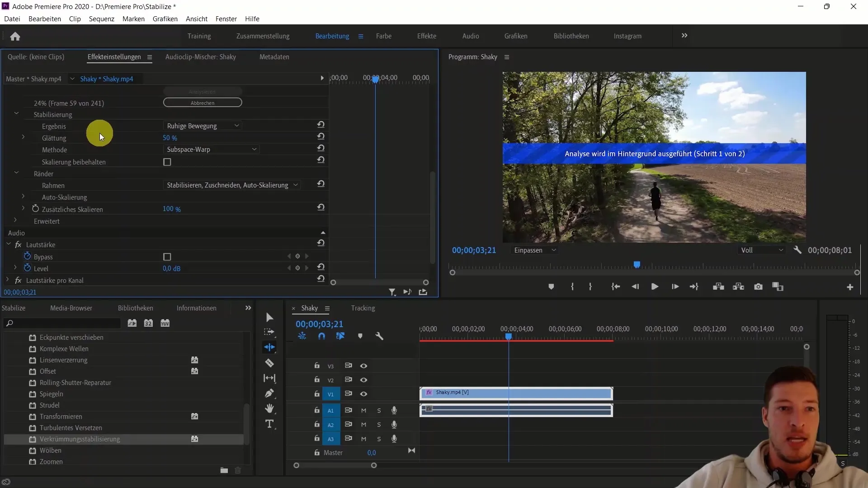Enable the Bypass checkbox under Lautstärke

point(167,257)
